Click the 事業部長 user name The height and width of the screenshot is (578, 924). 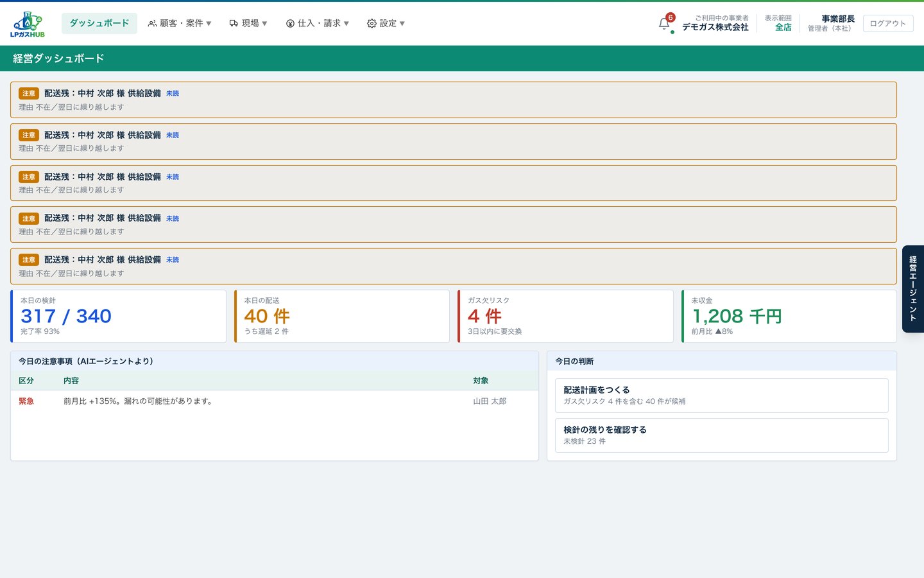click(x=838, y=19)
